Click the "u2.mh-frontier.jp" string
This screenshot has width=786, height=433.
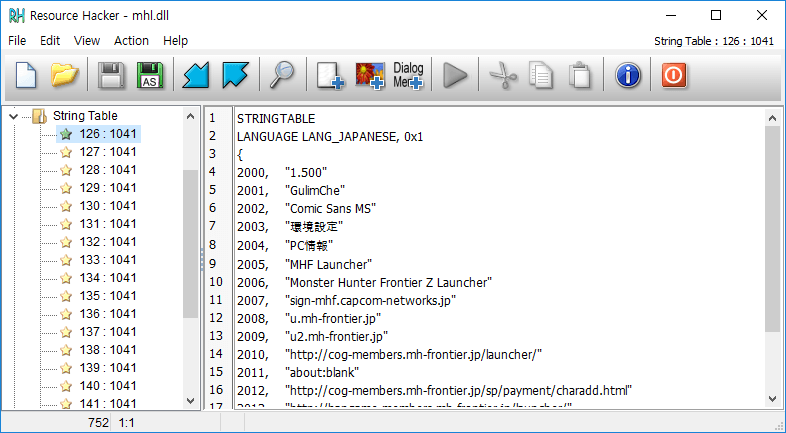pyautogui.click(x=336, y=336)
